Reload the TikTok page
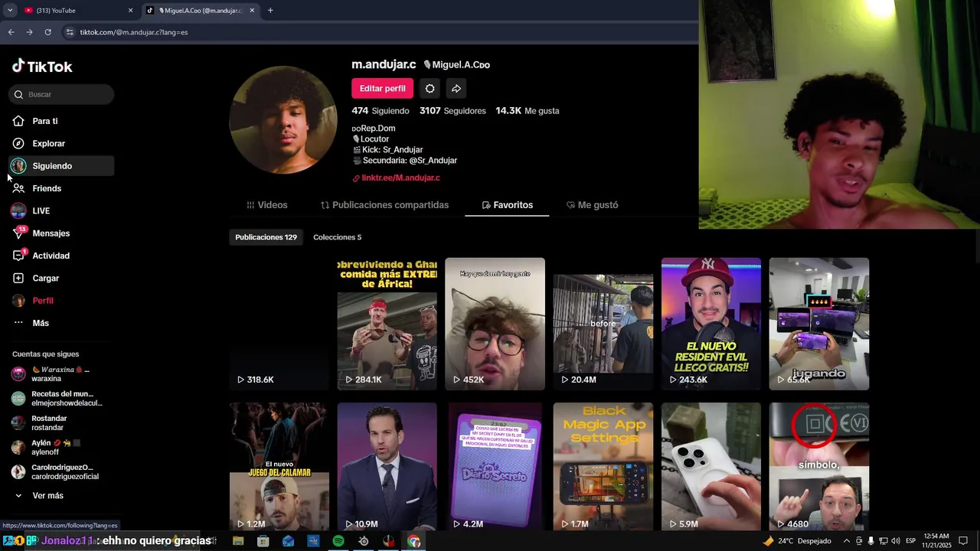 point(47,32)
